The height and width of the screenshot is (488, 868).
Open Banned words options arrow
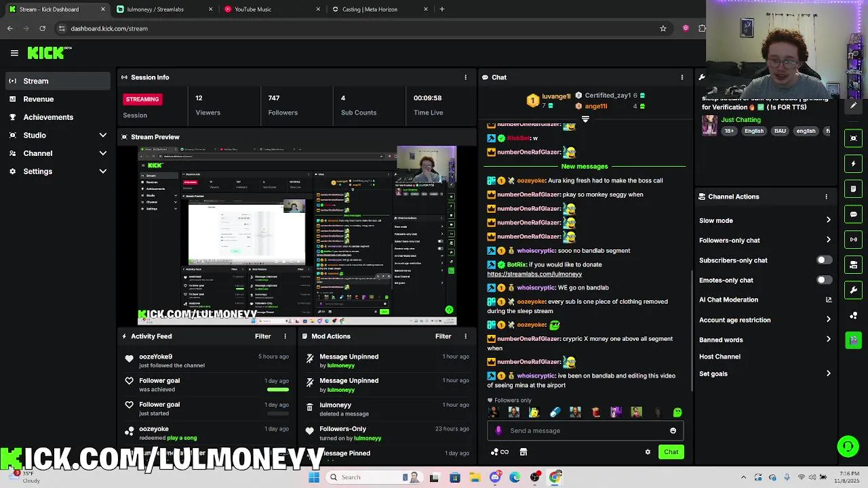[828, 340]
